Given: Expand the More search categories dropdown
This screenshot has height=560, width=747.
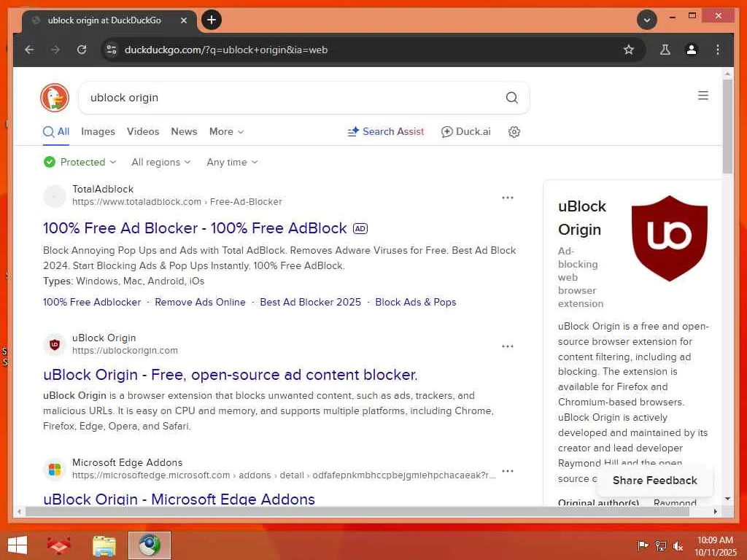Looking at the screenshot, I should point(227,132).
